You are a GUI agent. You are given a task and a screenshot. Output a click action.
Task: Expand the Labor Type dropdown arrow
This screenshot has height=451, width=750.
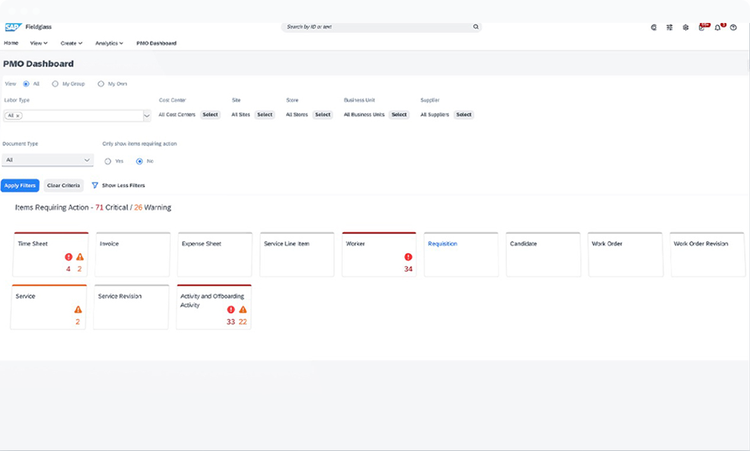[147, 115]
